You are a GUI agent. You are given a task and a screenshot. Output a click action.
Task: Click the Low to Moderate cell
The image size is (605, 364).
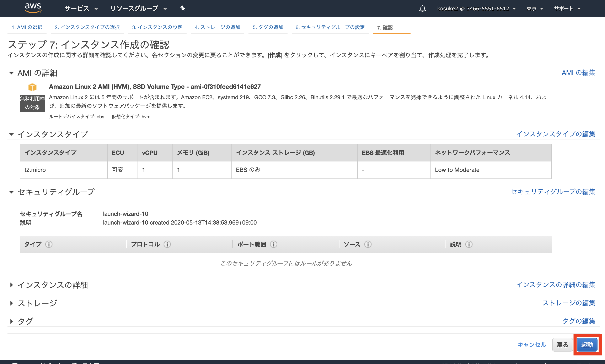coord(491,170)
